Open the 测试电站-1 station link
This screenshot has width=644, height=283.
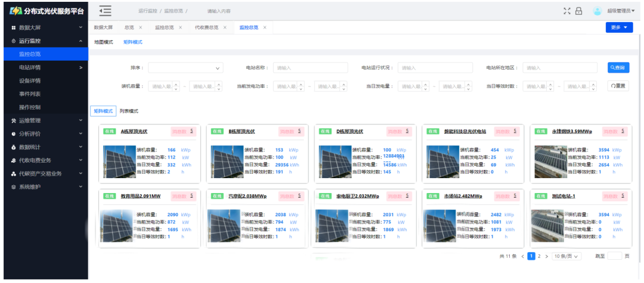point(563,196)
